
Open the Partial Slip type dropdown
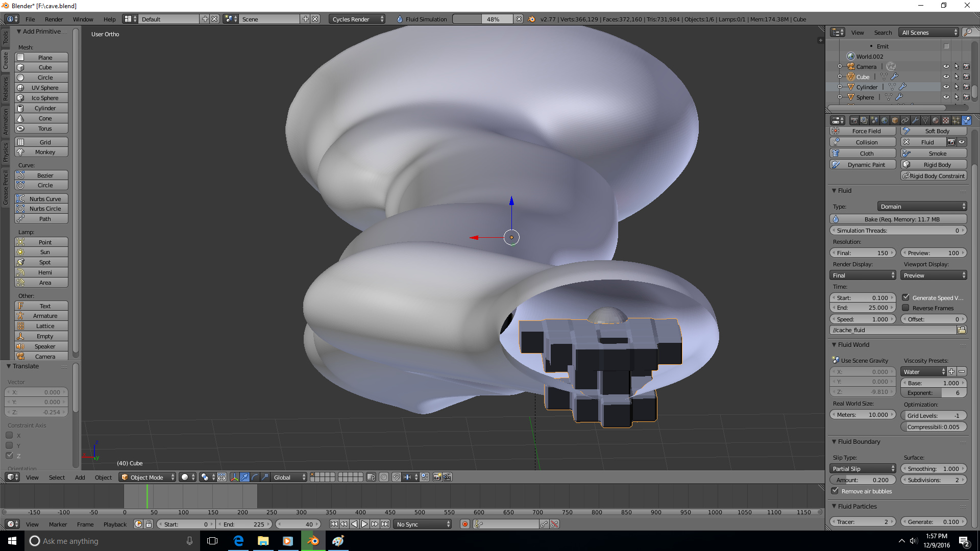pos(863,468)
